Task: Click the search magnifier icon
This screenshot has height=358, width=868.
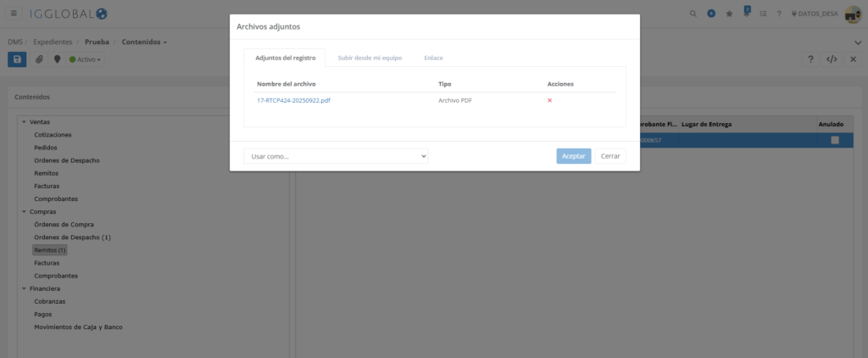Action: click(693, 14)
